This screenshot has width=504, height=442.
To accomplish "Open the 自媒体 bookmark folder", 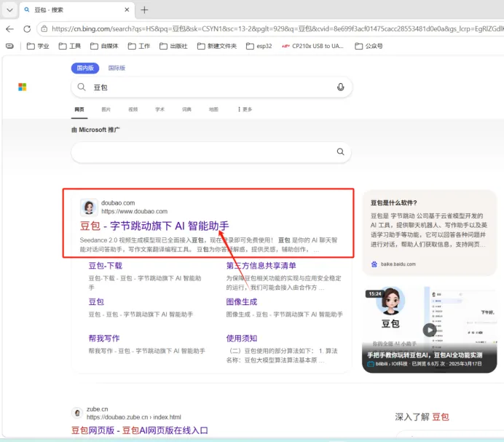I will [104, 47].
